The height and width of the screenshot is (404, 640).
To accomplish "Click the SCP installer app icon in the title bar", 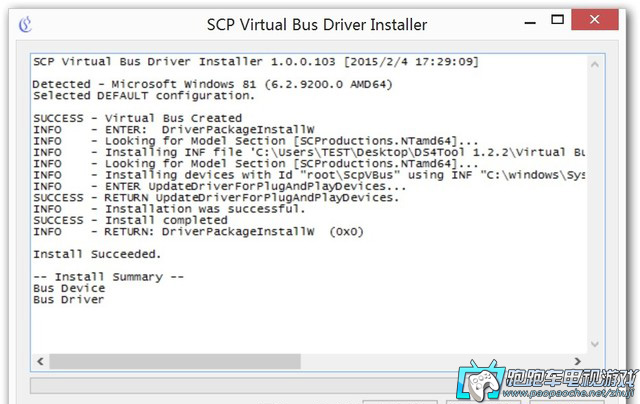I will pos(25,24).
